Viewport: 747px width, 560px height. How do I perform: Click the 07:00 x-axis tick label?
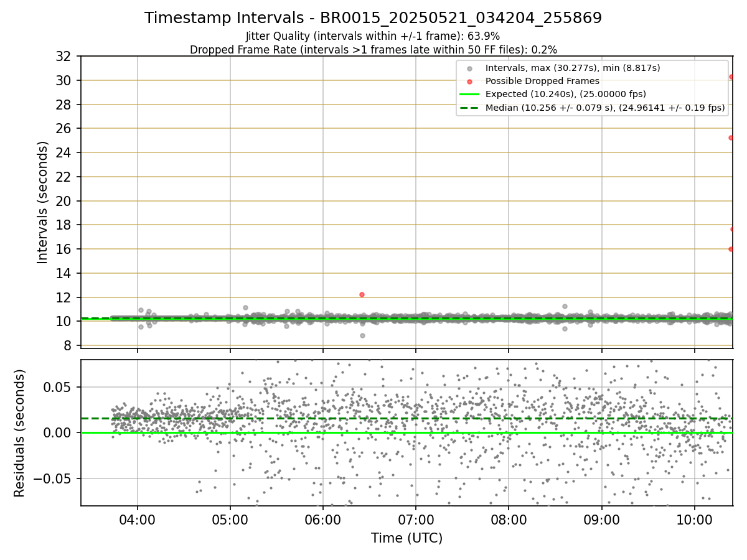pyautogui.click(x=416, y=520)
